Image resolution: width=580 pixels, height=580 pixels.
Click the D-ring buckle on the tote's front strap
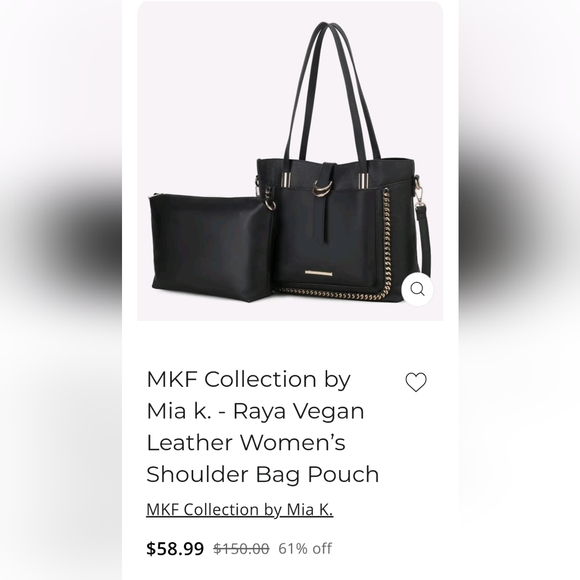click(321, 189)
